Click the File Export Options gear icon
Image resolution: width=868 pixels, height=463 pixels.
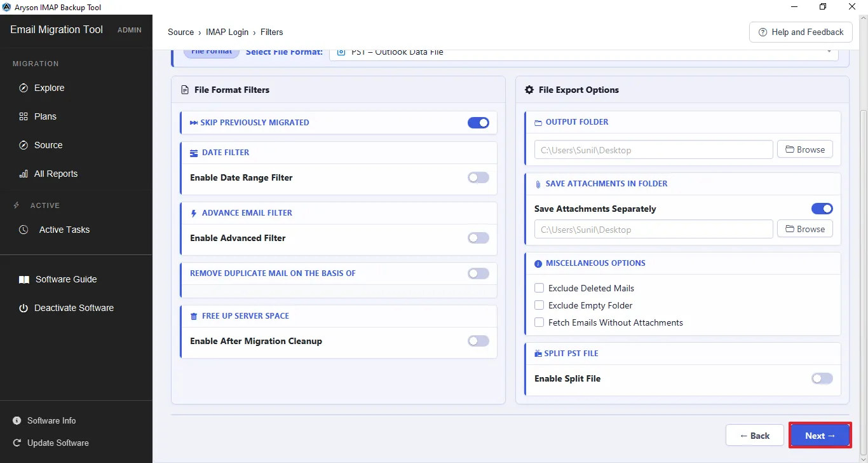tap(529, 90)
